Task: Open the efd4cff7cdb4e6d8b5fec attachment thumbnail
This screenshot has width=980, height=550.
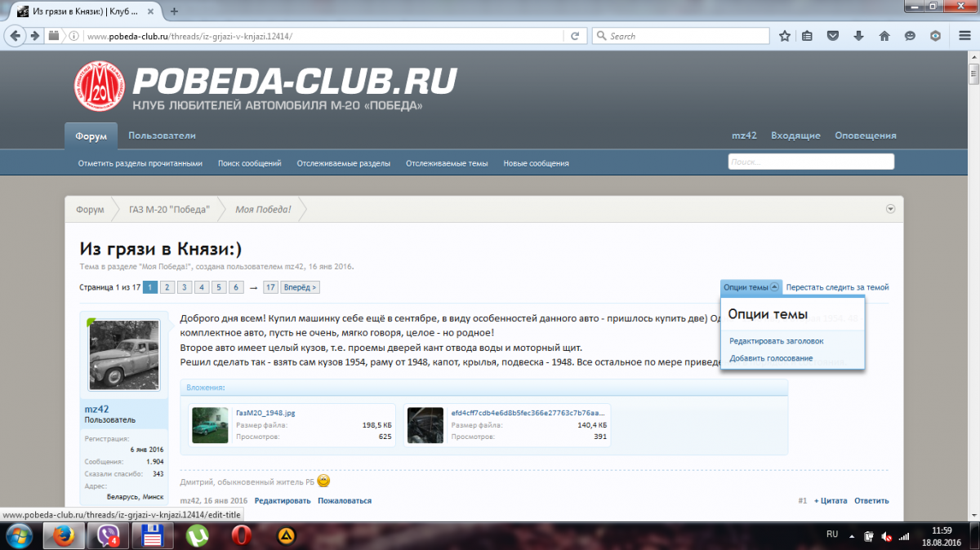Action: (425, 425)
